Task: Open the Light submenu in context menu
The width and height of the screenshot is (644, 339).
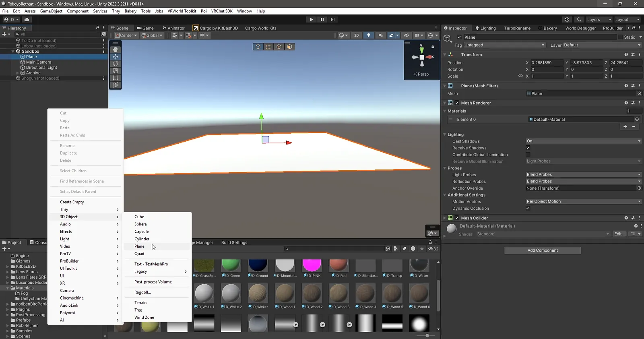Action: click(x=85, y=239)
